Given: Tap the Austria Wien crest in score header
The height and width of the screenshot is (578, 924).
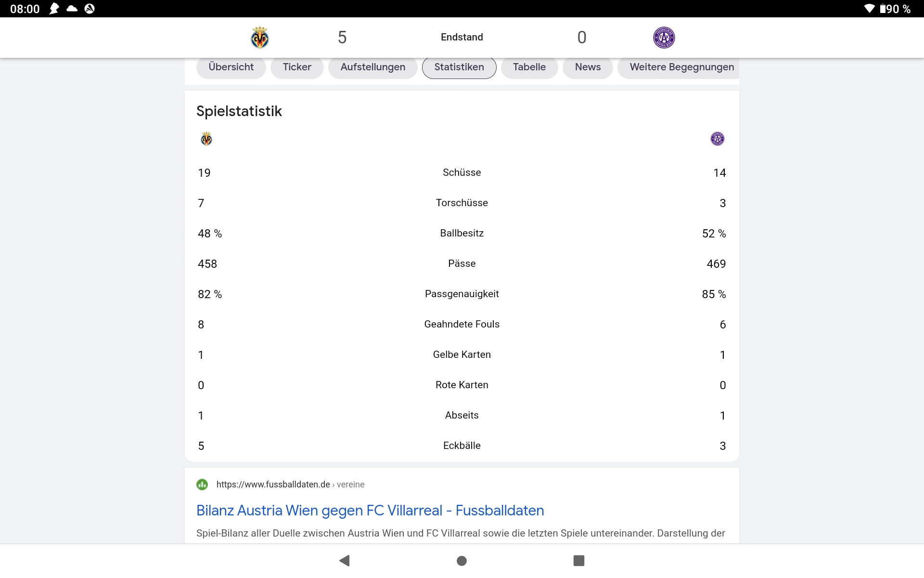Looking at the screenshot, I should tap(664, 38).
